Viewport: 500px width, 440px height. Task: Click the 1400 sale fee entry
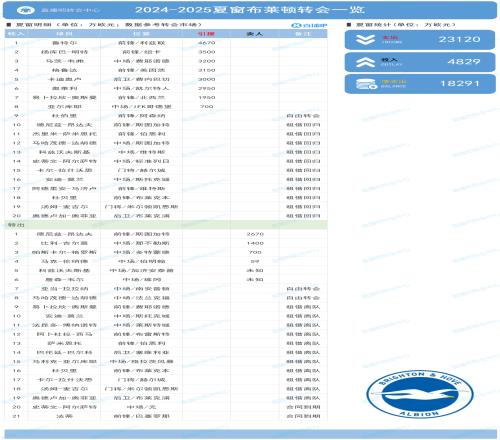point(255,243)
